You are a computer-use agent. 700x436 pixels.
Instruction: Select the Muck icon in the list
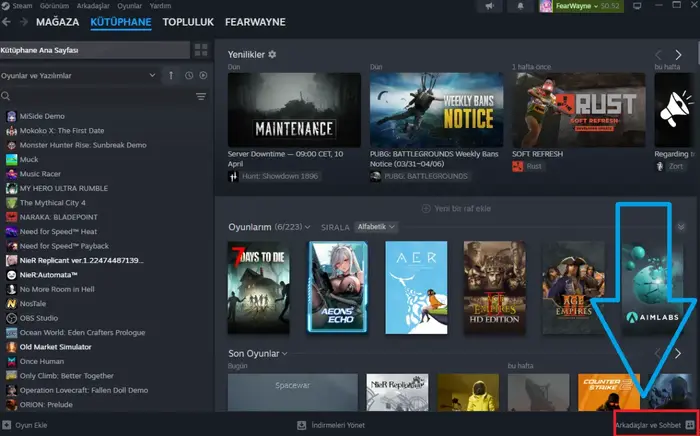pyautogui.click(x=12, y=159)
